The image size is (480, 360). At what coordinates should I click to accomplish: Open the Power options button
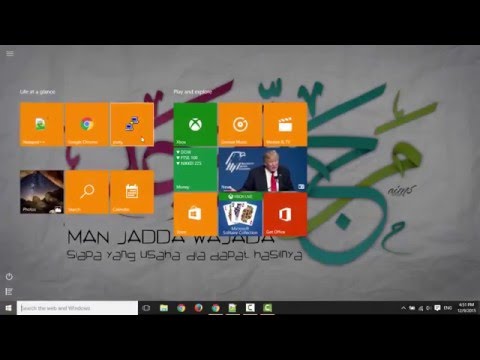click(9, 276)
